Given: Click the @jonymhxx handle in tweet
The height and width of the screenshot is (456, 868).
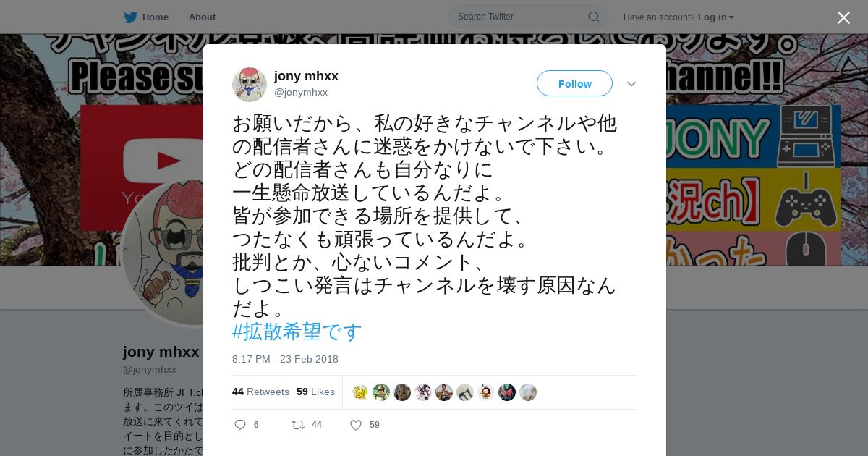Looking at the screenshot, I should [x=301, y=92].
